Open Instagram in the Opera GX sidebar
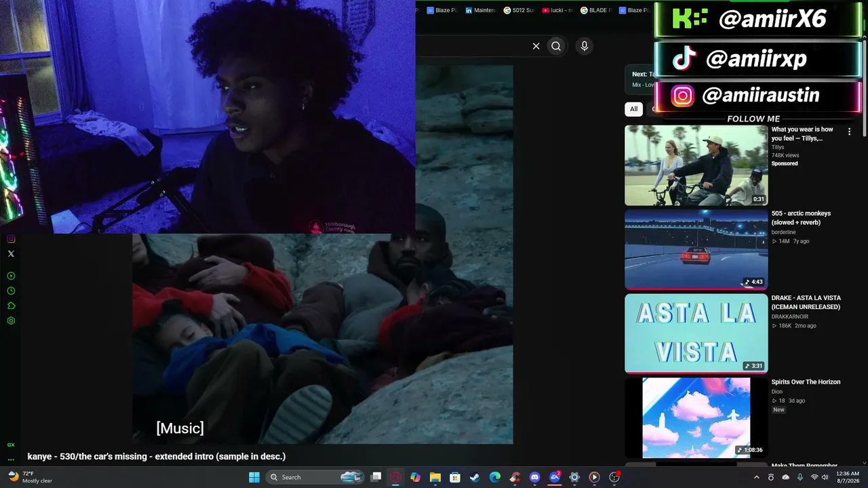Screen dimensions: 868x488 (x=11, y=239)
